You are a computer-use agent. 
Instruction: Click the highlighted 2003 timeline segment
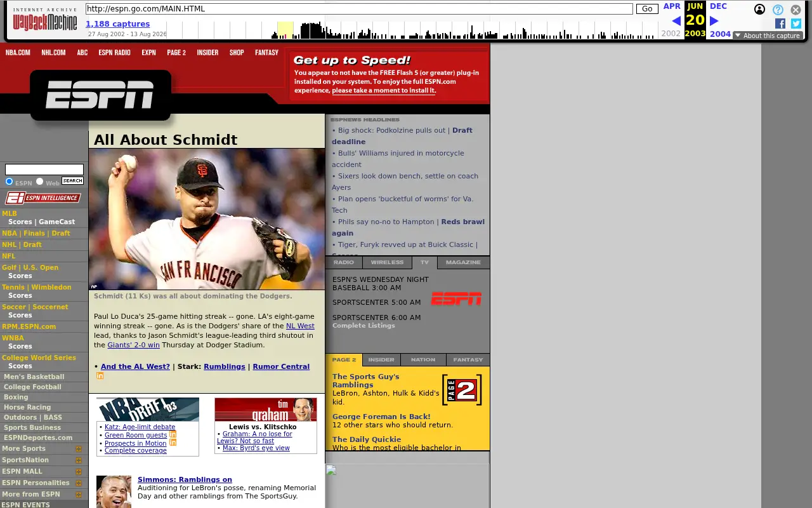click(285, 30)
